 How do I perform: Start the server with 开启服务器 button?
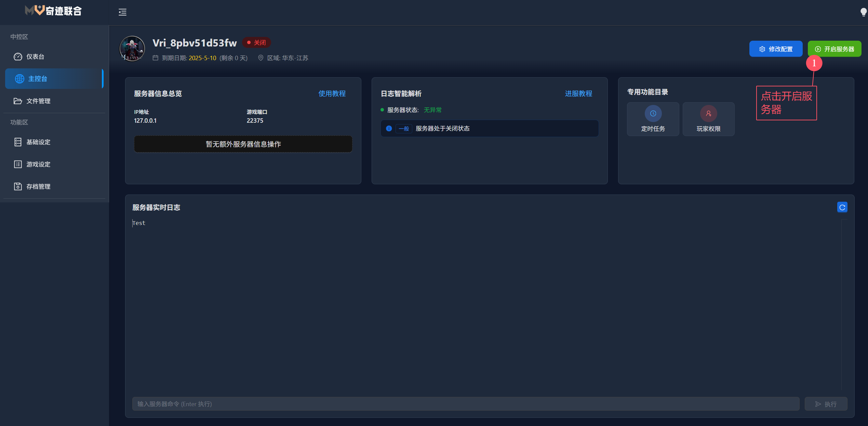coord(834,49)
